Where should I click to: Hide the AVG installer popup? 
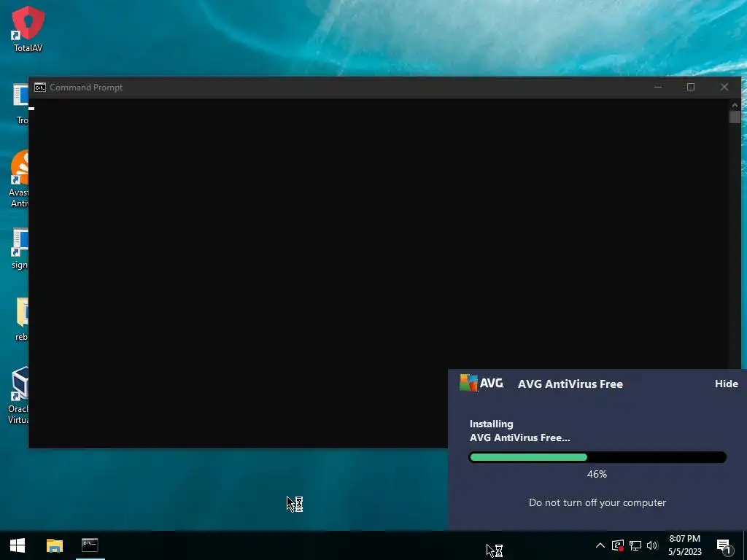click(x=726, y=384)
